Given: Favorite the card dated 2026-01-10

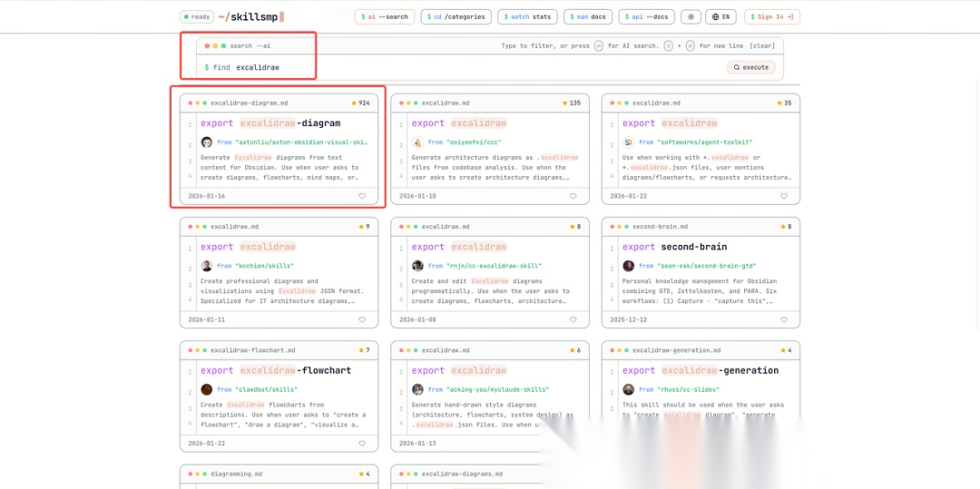Looking at the screenshot, I should pyautogui.click(x=573, y=196).
